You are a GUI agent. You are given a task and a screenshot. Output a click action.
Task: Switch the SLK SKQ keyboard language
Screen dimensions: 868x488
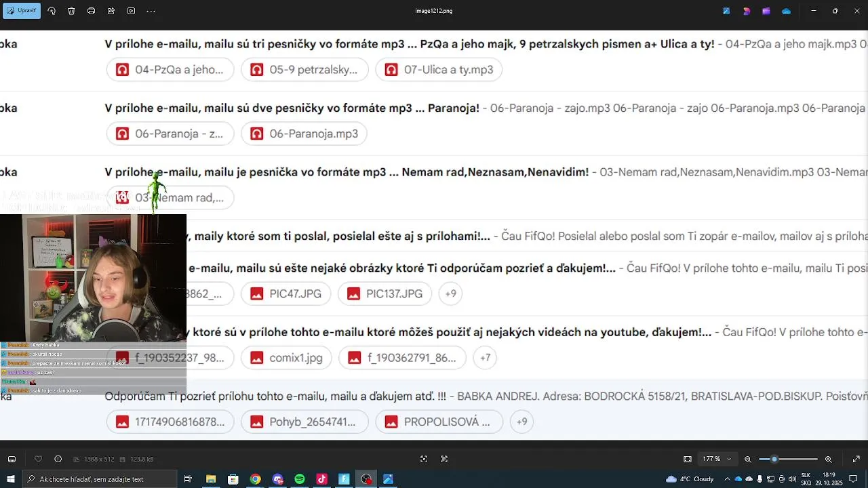806,479
